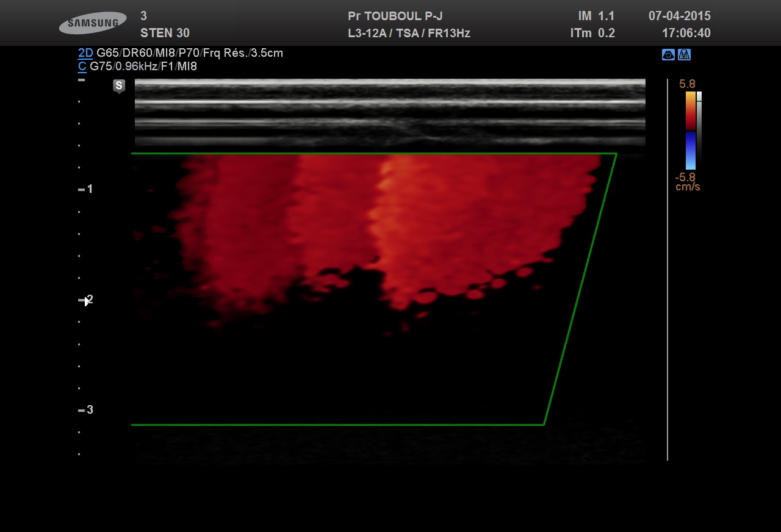
Task: Click the STEN 30 exam label
Action: (x=165, y=34)
